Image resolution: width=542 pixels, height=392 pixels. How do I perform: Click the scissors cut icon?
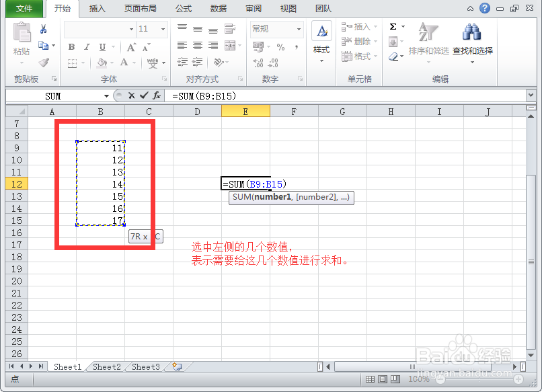point(42,29)
